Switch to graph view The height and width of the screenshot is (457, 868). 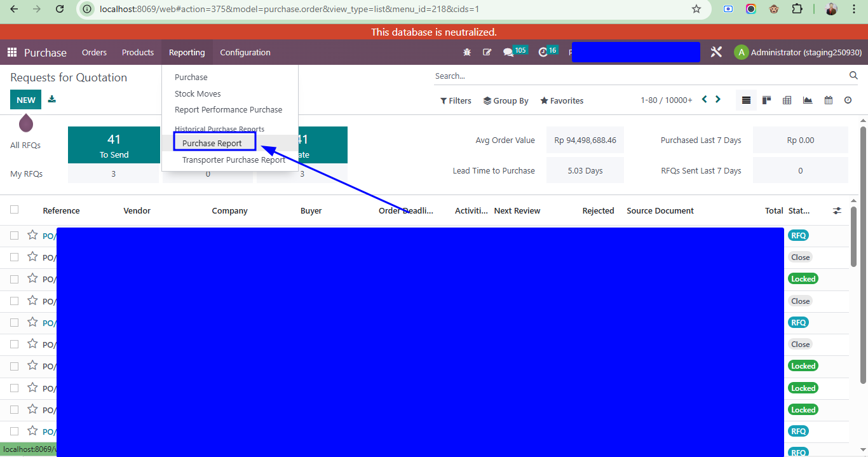(808, 100)
